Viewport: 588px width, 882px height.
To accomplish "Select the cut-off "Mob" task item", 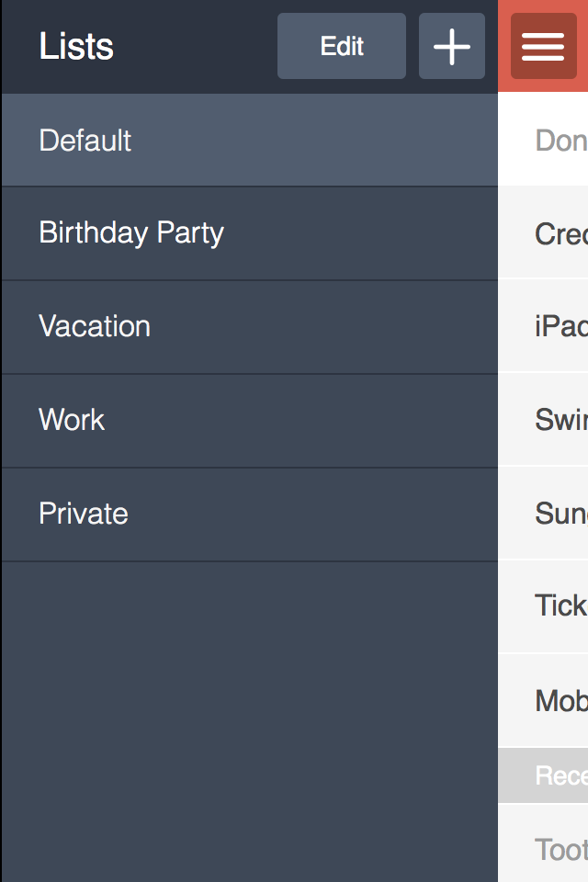I will point(560,701).
